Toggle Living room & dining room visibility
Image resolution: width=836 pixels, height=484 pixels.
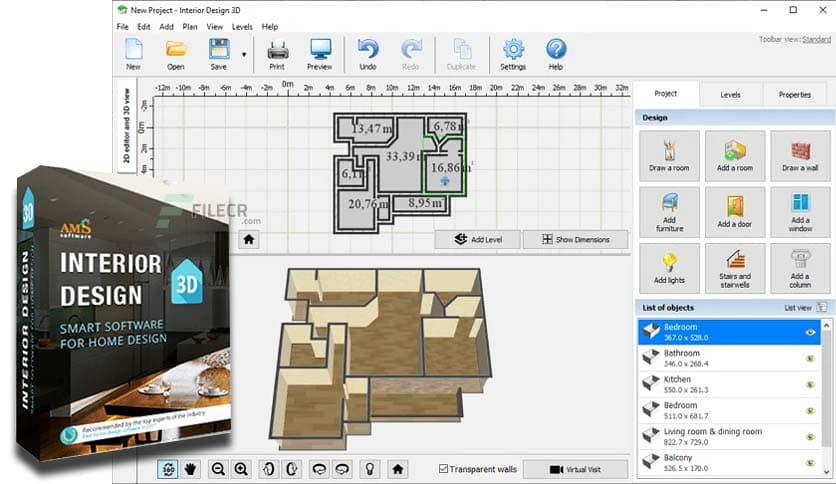click(x=810, y=437)
